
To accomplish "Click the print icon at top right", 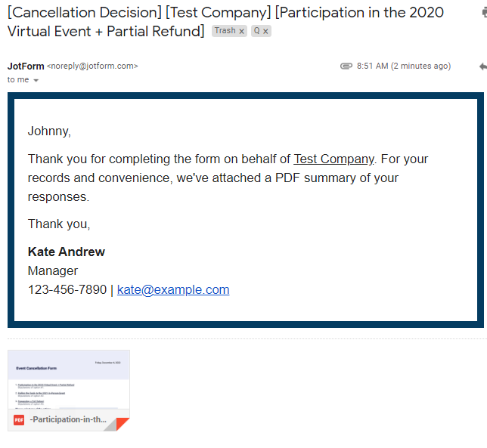I will point(482,14).
